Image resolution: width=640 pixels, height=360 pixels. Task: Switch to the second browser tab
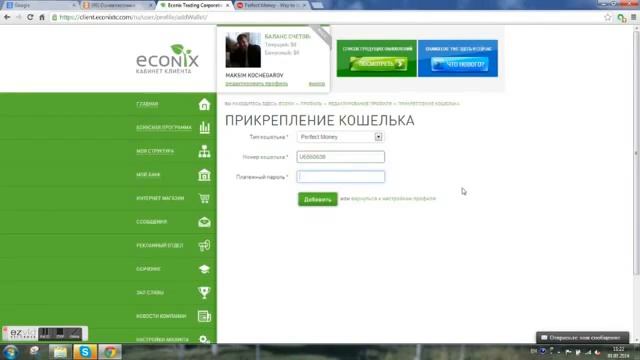(118, 5)
